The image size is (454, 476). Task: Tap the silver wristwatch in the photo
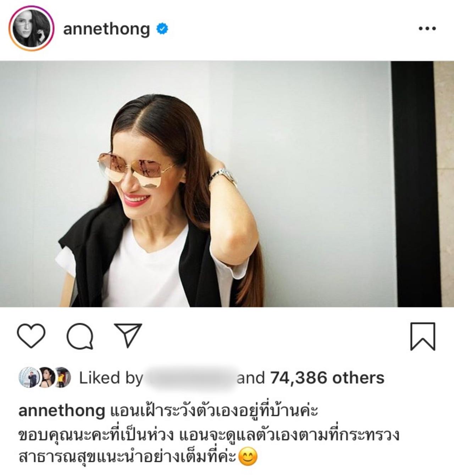tap(224, 177)
